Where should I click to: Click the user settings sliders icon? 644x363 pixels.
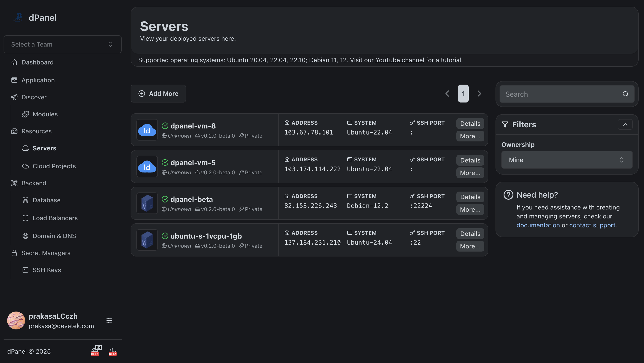[109, 320]
